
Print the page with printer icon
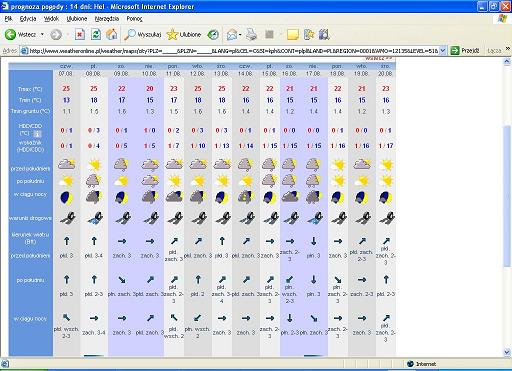(252, 34)
